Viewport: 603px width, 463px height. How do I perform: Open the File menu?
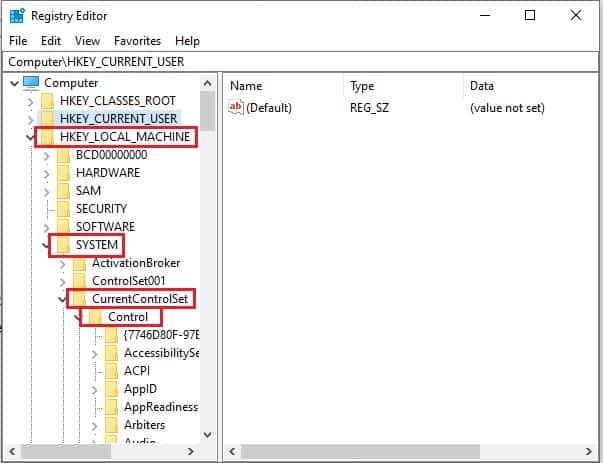pyautogui.click(x=18, y=41)
